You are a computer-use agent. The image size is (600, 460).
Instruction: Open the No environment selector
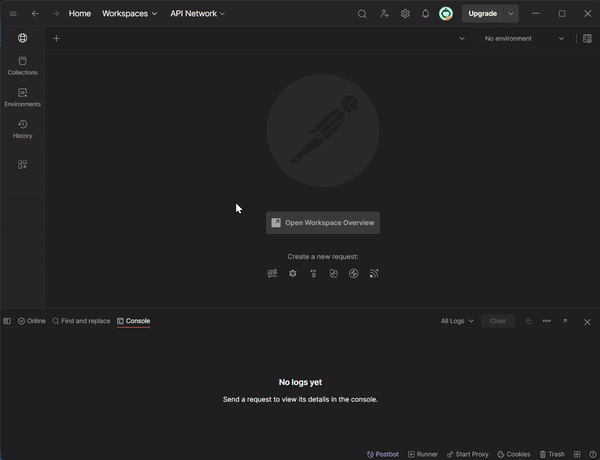(x=523, y=39)
